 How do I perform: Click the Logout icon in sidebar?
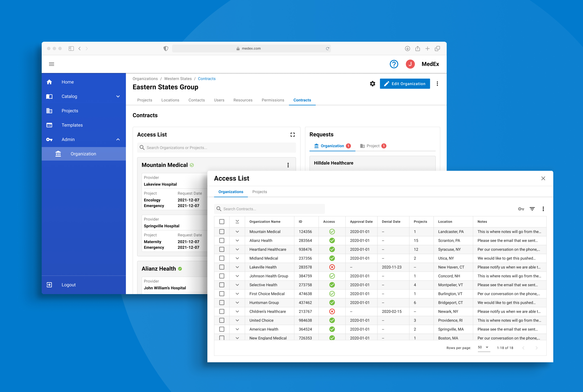[49, 285]
